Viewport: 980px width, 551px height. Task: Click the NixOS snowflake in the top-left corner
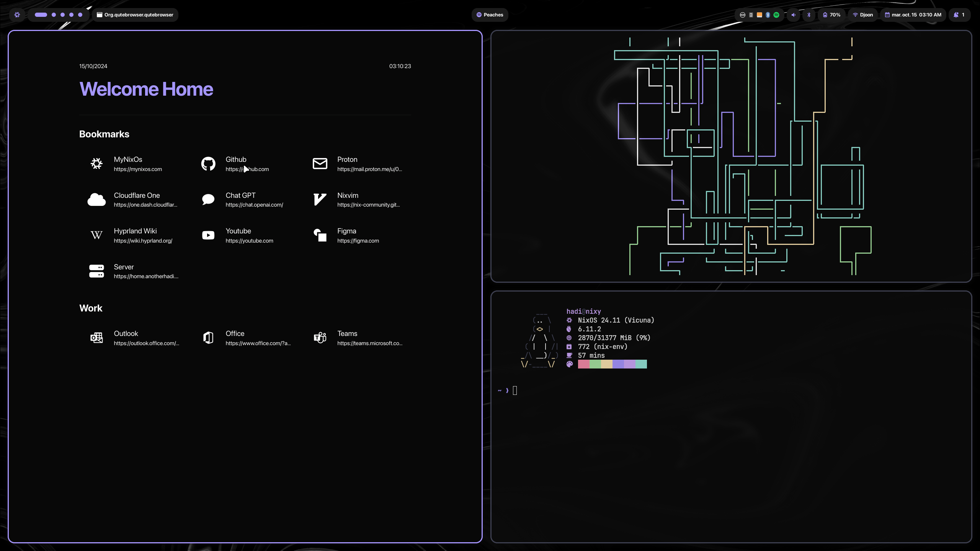click(x=17, y=15)
